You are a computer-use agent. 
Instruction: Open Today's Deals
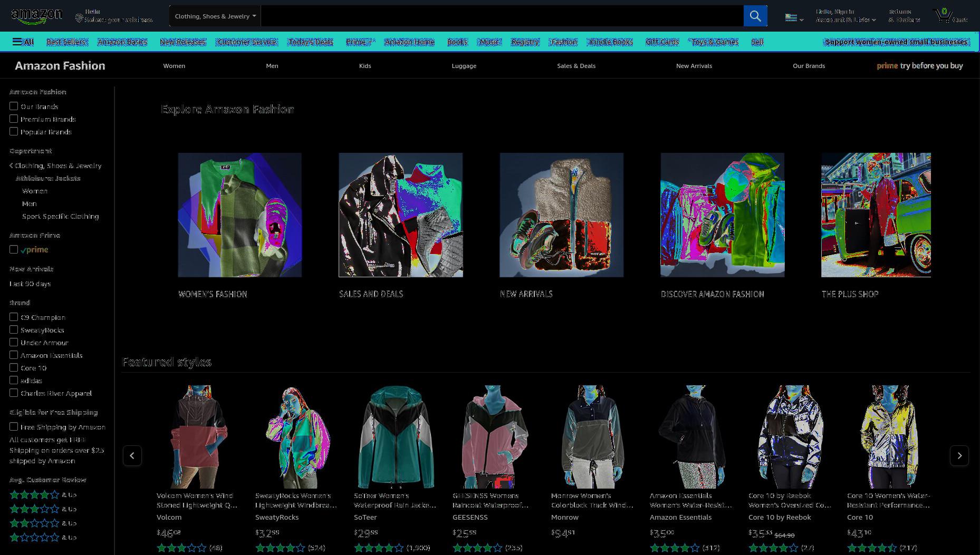(311, 42)
